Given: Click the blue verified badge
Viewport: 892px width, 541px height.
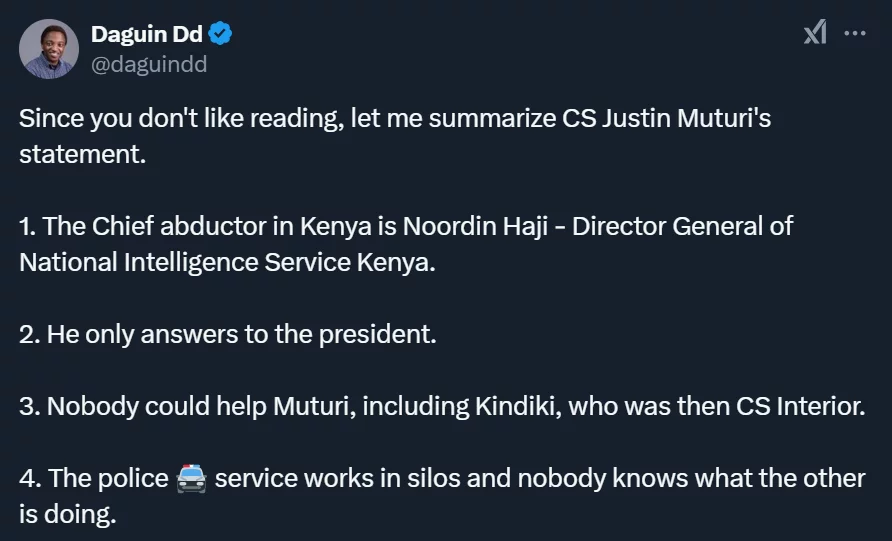Looking at the screenshot, I should tap(220, 34).
